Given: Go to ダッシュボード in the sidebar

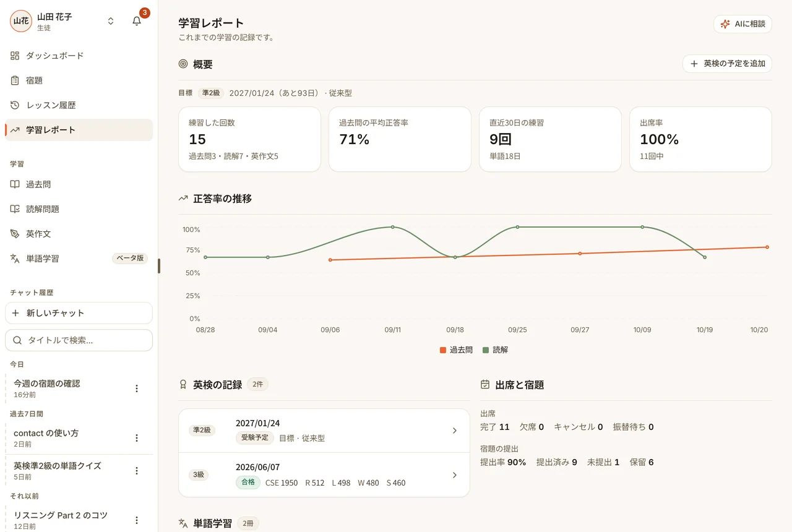Looking at the screenshot, I should 79,56.
